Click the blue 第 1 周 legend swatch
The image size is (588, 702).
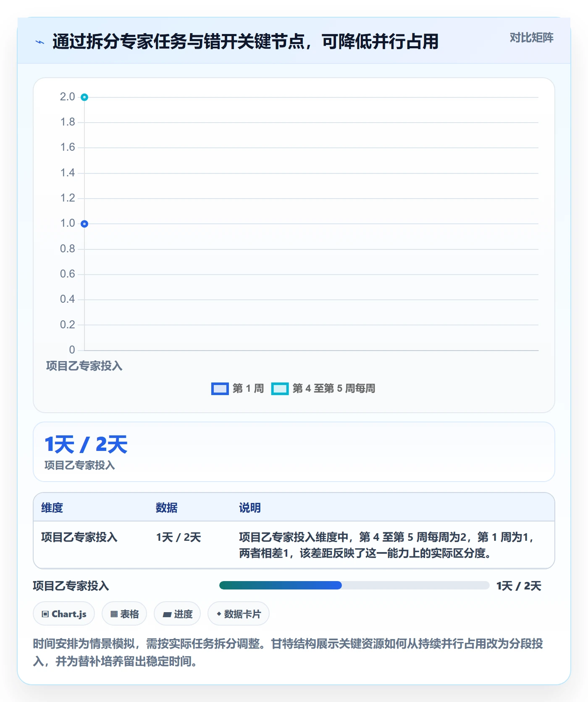click(x=220, y=389)
